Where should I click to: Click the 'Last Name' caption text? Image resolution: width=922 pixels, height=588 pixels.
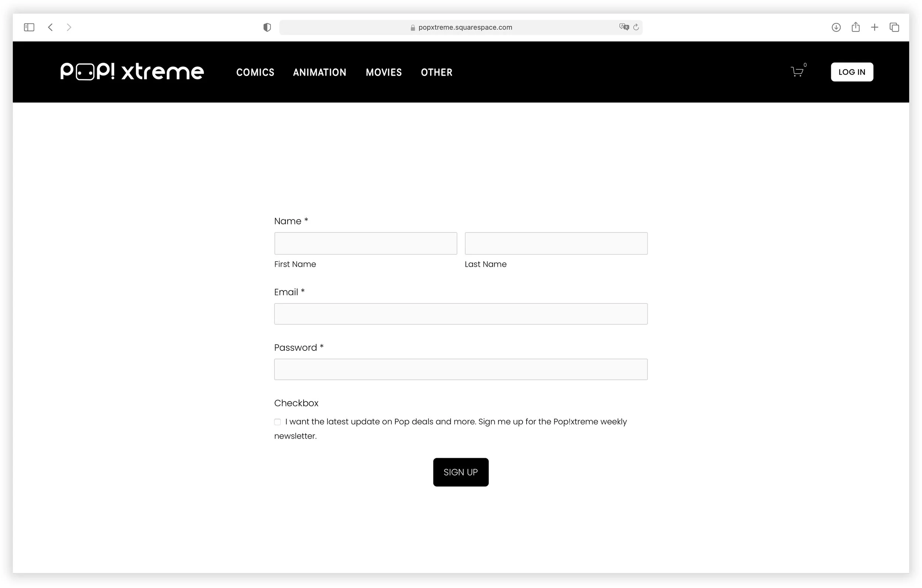point(485,264)
